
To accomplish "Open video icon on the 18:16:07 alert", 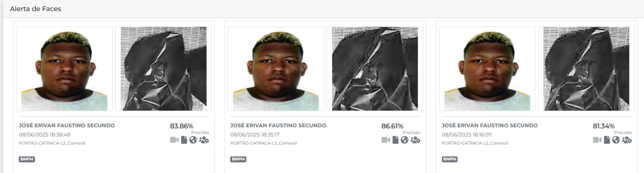I will click(597, 140).
